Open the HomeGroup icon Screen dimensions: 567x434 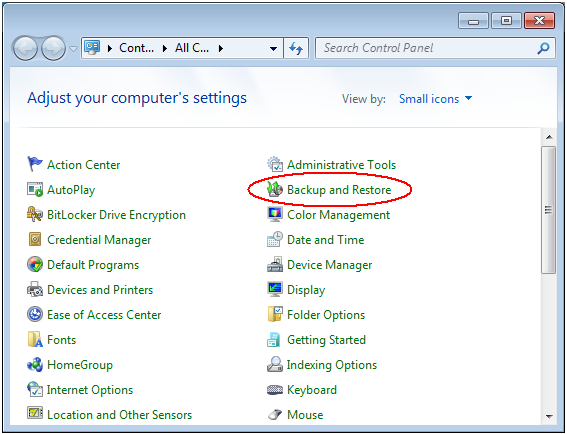coord(35,365)
